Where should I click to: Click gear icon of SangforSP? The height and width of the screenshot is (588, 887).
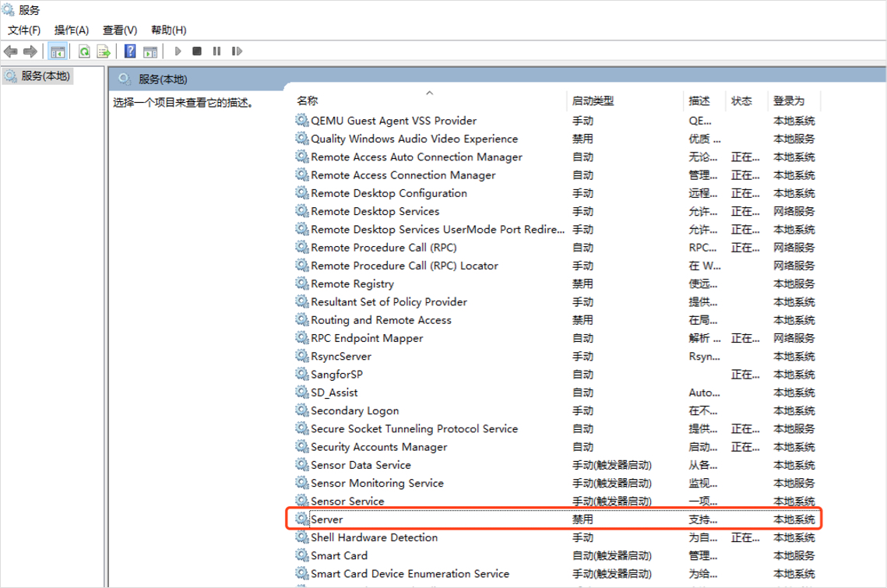(x=302, y=374)
